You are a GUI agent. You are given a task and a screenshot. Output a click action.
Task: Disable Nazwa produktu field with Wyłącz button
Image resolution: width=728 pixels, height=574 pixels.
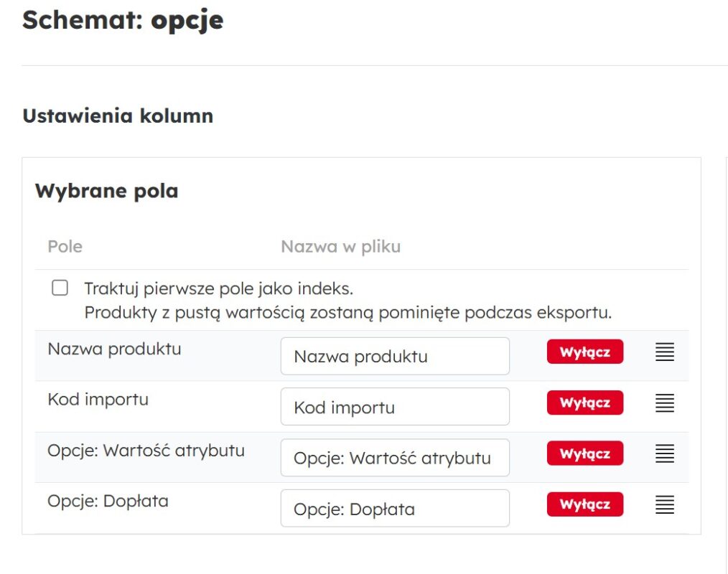pos(584,352)
